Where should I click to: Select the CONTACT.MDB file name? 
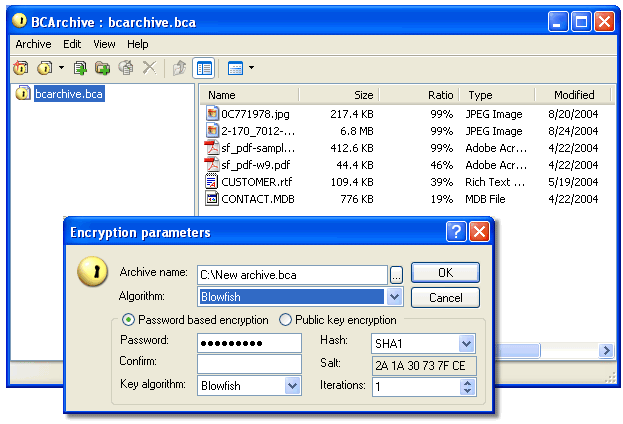coord(257,199)
